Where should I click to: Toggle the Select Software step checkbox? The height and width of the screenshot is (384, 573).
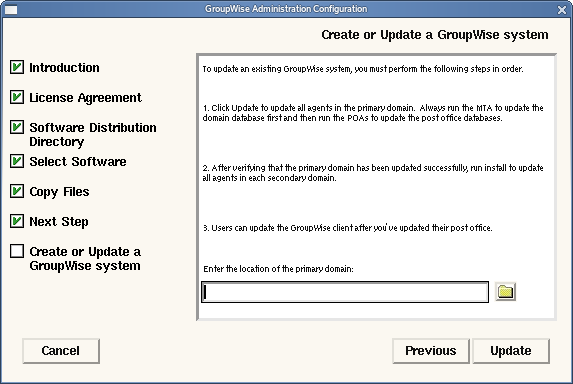coord(17,161)
